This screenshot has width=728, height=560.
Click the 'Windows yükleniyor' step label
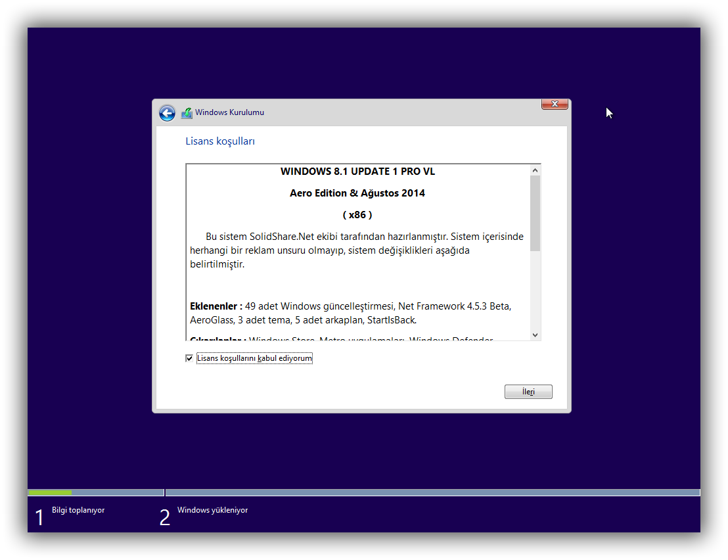(x=212, y=510)
